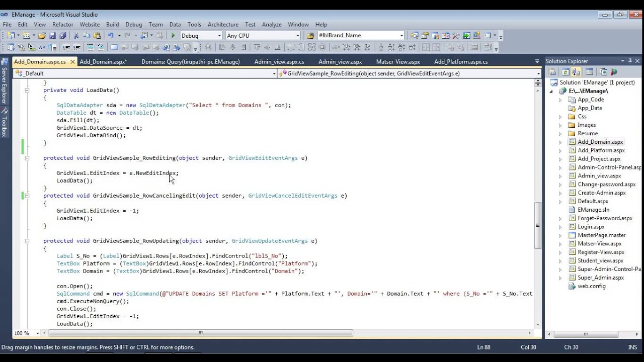This screenshot has height=362, width=644.
Task: Close the Add_Domain.aspx.cs tab
Action: pyautogui.click(x=72, y=62)
